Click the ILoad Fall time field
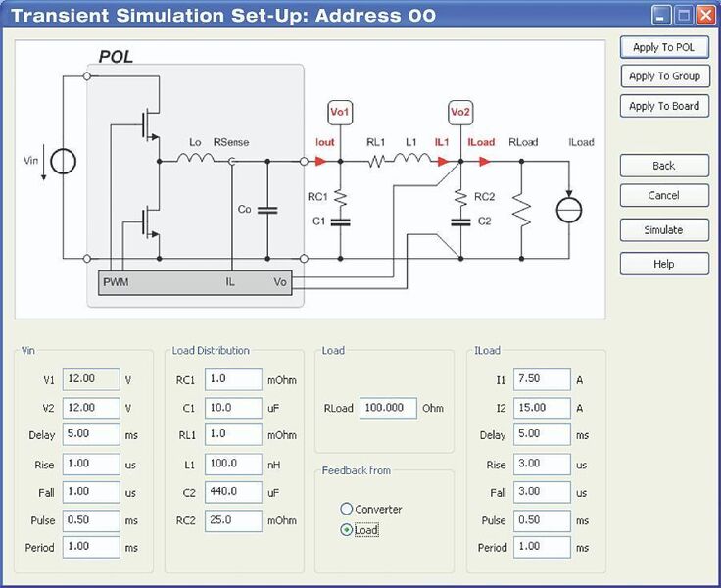Image resolution: width=721 pixels, height=588 pixels. (542, 492)
